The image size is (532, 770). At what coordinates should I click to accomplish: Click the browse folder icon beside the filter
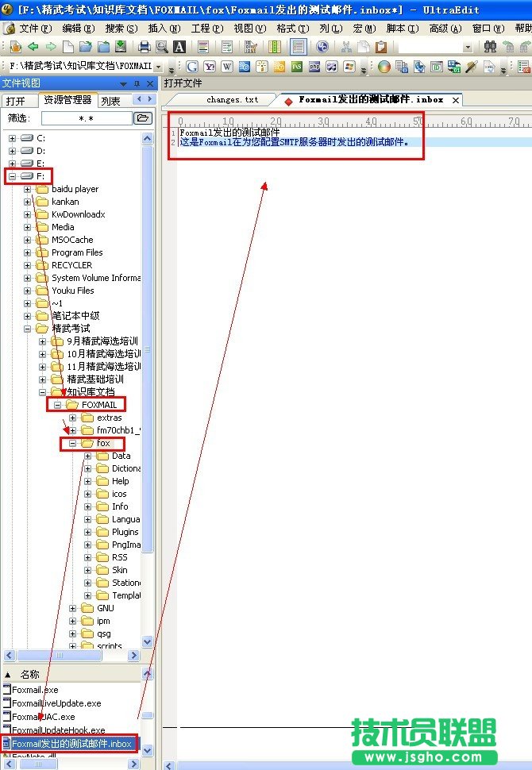point(143,118)
